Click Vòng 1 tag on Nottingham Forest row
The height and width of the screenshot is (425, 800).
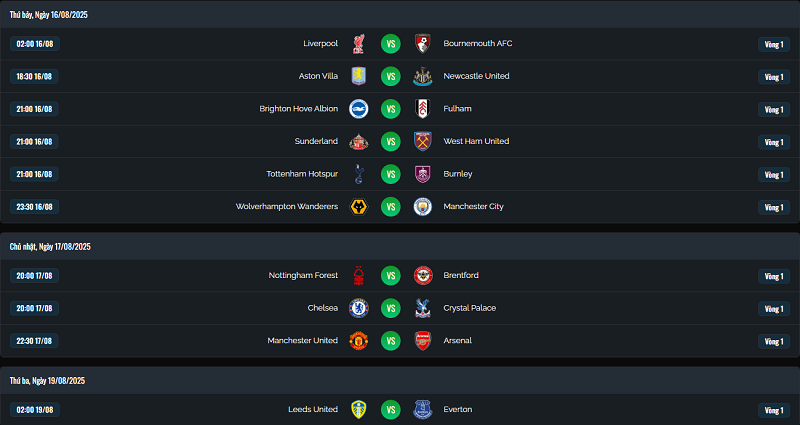pyautogui.click(x=773, y=277)
